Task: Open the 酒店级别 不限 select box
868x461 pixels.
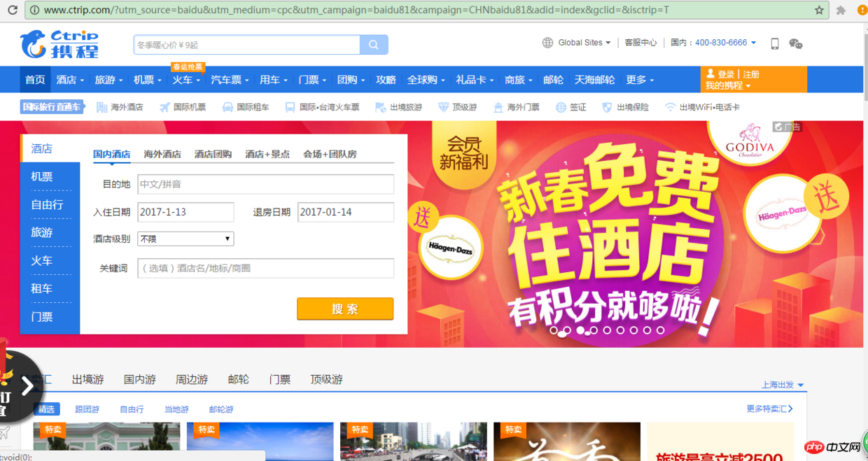Action: [185, 239]
